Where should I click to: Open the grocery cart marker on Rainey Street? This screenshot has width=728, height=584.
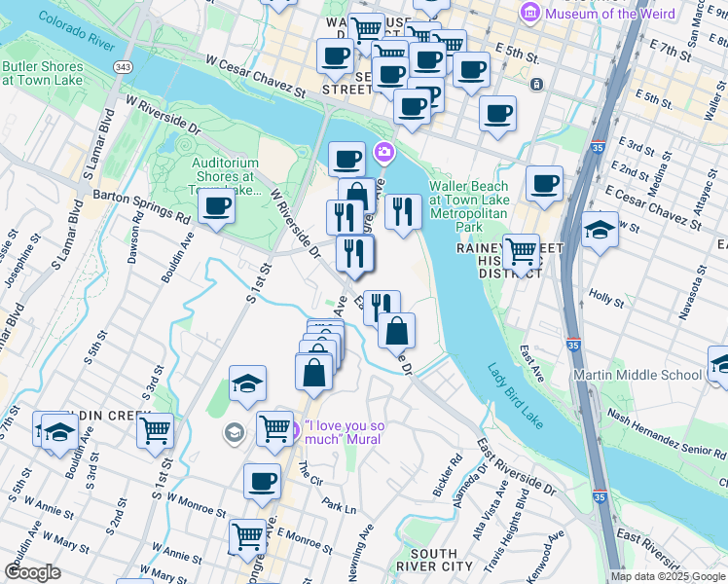click(x=521, y=252)
